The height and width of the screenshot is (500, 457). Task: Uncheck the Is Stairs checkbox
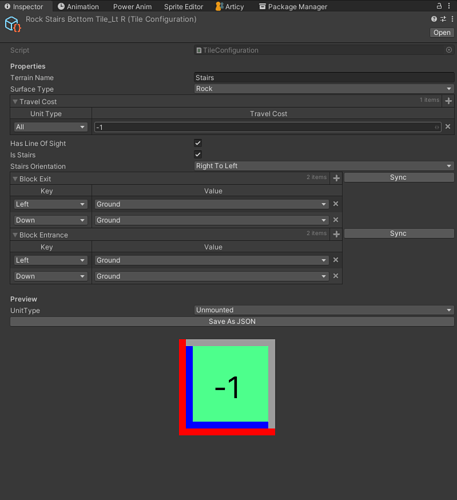pyautogui.click(x=198, y=154)
